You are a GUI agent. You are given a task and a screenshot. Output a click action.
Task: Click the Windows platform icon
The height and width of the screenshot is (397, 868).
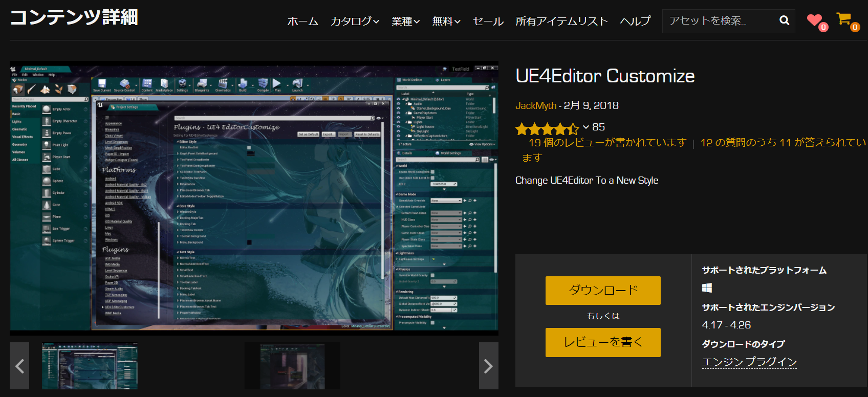(x=707, y=288)
